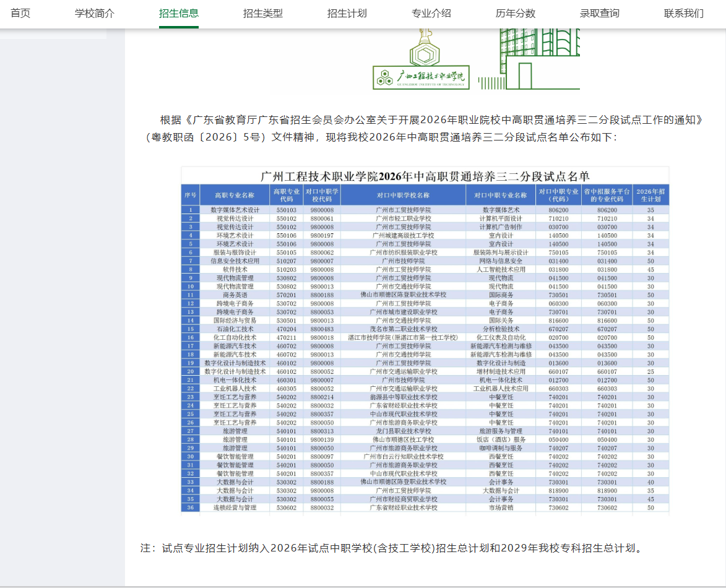Select the 招生信息 menu tab
This screenshot has height=588, width=726.
pyautogui.click(x=179, y=14)
